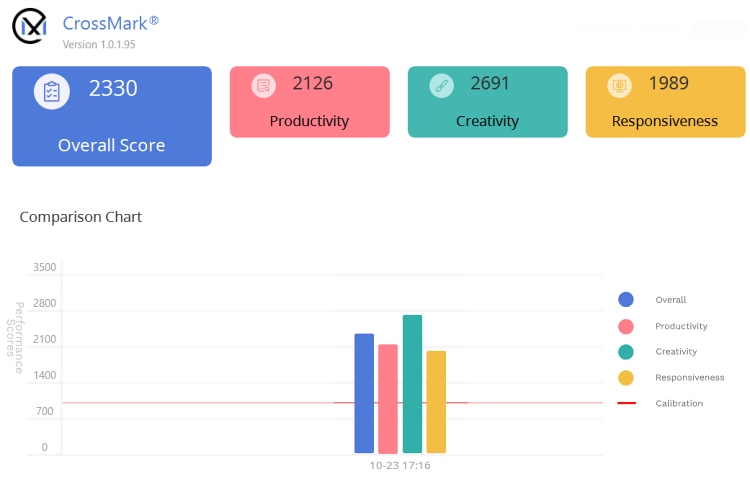Image resolution: width=750 pixels, height=500 pixels.
Task: Toggle Creativity series teal legend dot
Action: click(x=626, y=352)
